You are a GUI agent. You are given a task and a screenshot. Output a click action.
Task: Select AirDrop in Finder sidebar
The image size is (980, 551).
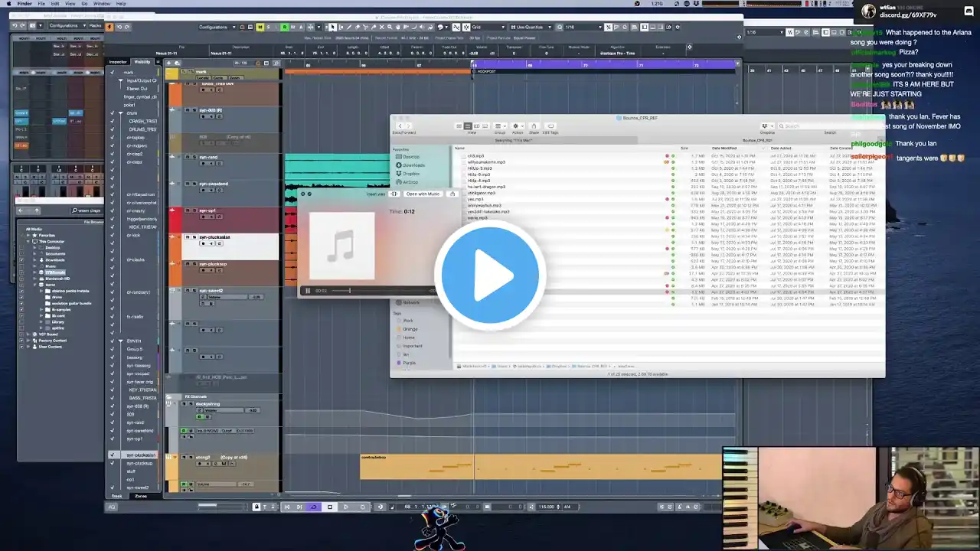pyautogui.click(x=410, y=182)
